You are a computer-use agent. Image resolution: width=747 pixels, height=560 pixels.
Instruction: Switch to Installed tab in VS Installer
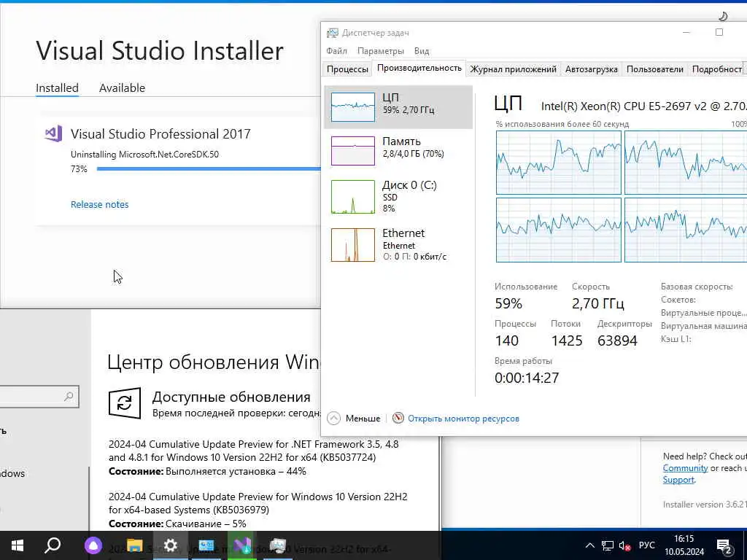tap(57, 88)
